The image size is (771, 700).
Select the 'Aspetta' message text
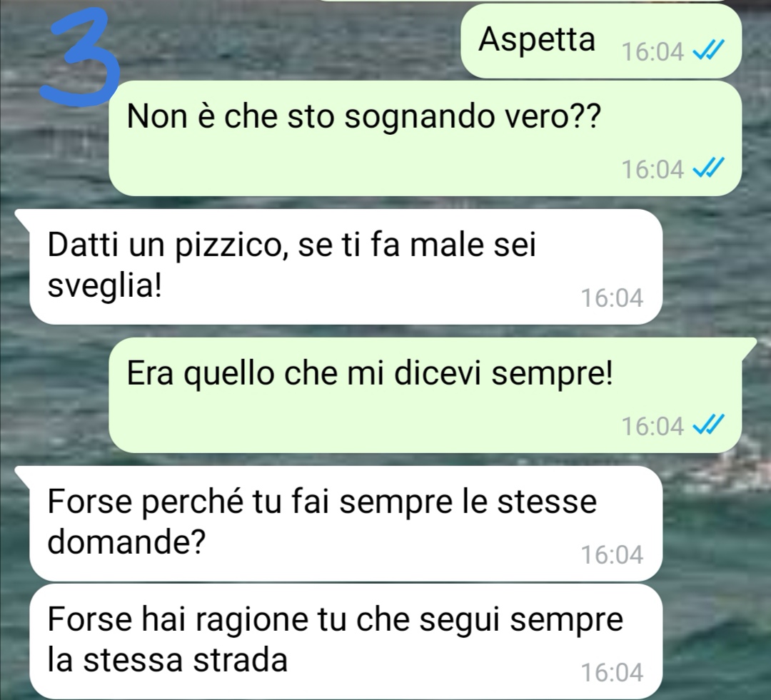pyautogui.click(x=536, y=39)
